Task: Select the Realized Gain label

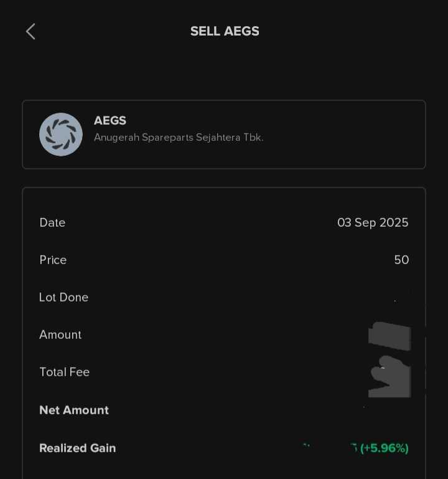Action: pos(78,448)
